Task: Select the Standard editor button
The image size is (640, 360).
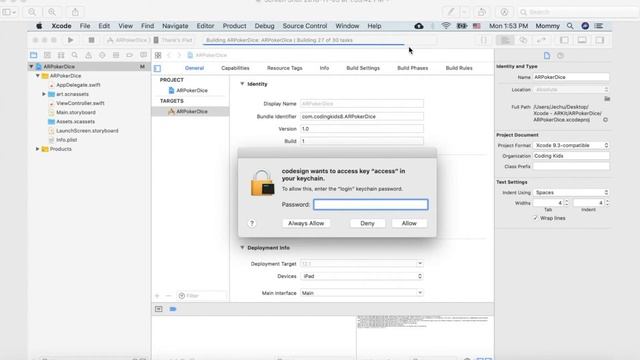Action: (505, 40)
